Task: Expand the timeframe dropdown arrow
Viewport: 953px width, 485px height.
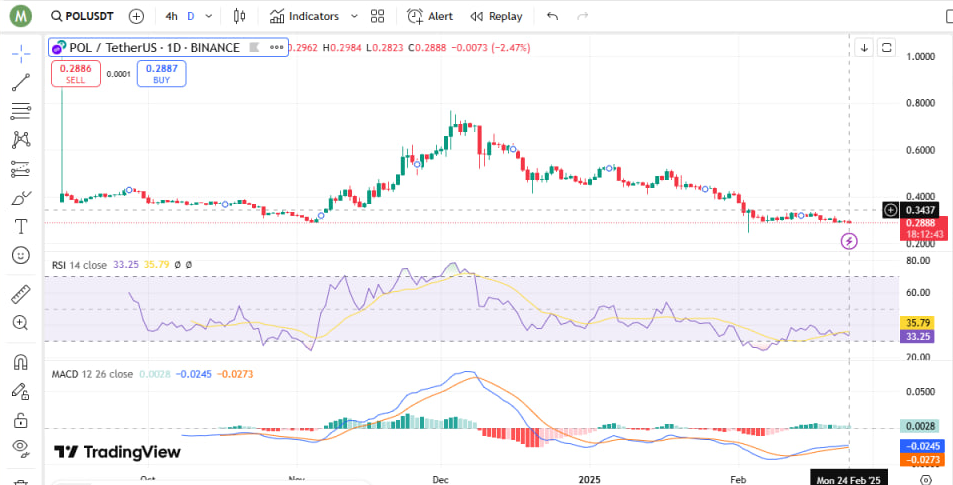Action: (x=210, y=16)
